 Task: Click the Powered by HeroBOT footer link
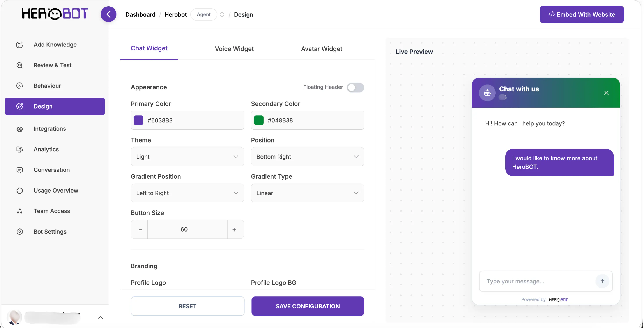[544, 300]
